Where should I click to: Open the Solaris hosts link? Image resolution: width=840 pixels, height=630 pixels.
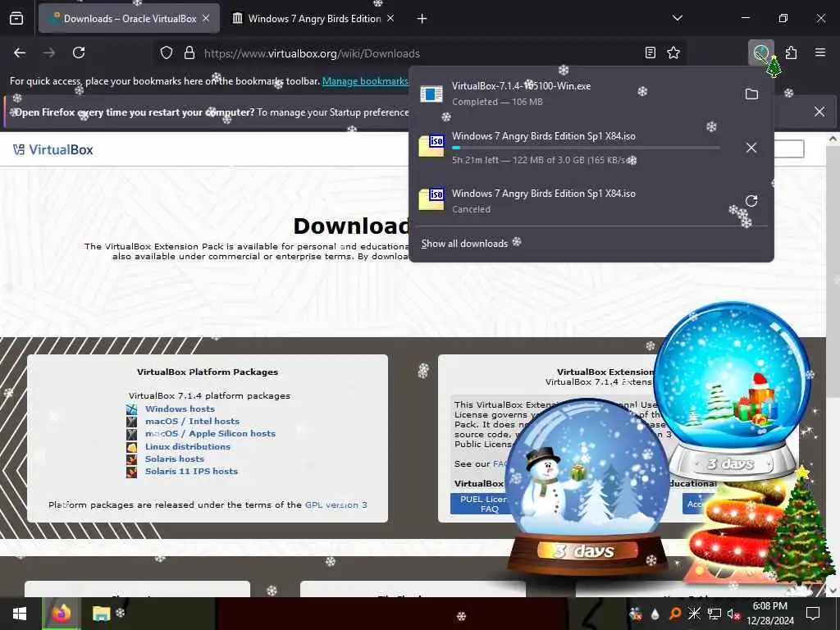tap(175, 459)
